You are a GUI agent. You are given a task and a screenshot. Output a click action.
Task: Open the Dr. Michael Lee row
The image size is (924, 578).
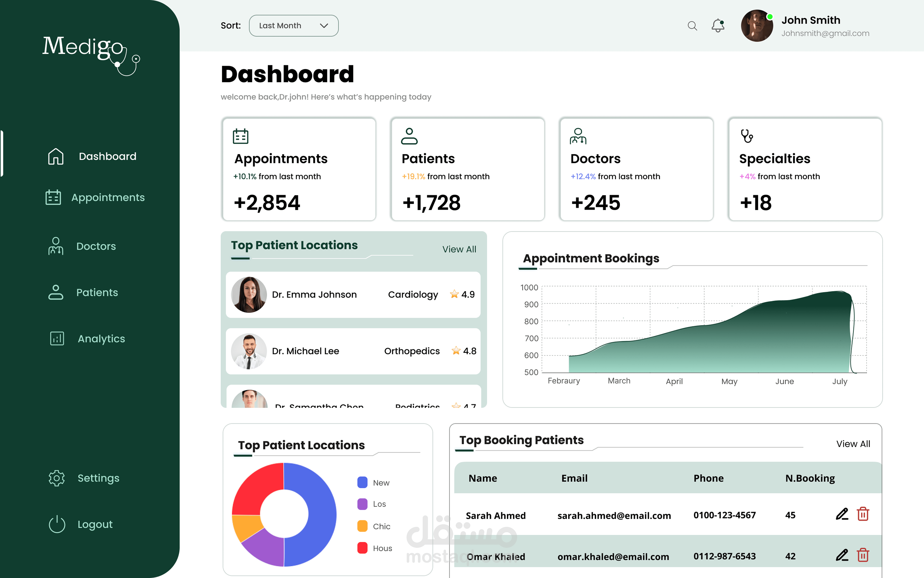click(x=353, y=351)
